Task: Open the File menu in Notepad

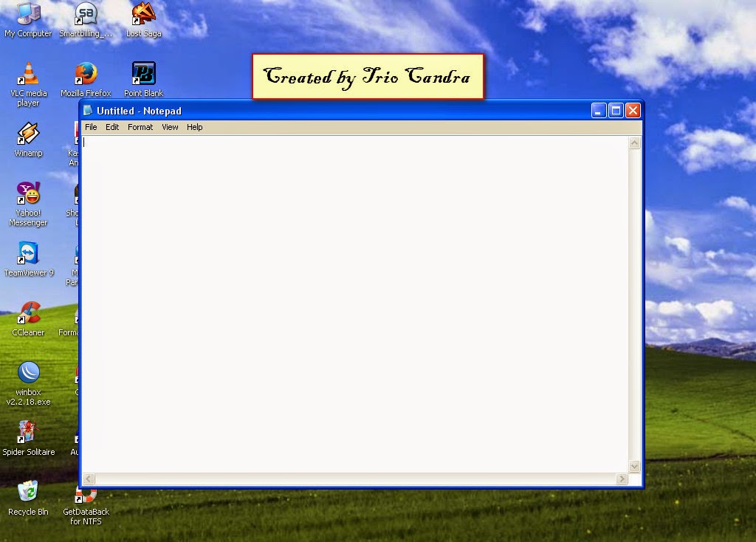Action: 91,127
